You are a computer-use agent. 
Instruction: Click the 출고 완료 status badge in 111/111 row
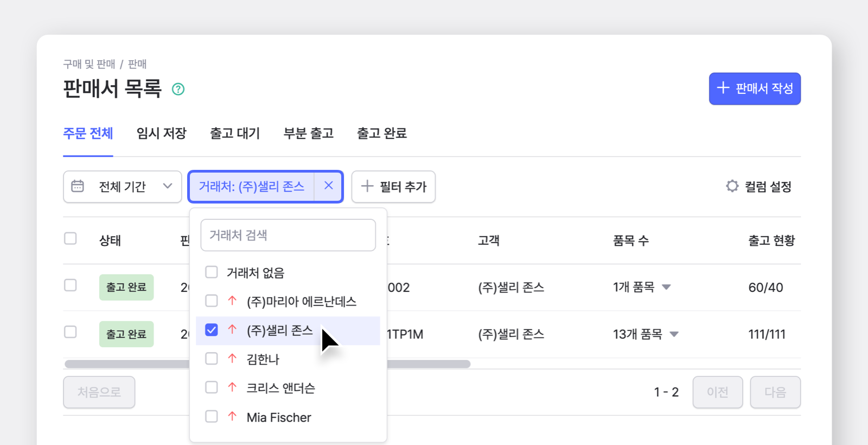point(126,334)
